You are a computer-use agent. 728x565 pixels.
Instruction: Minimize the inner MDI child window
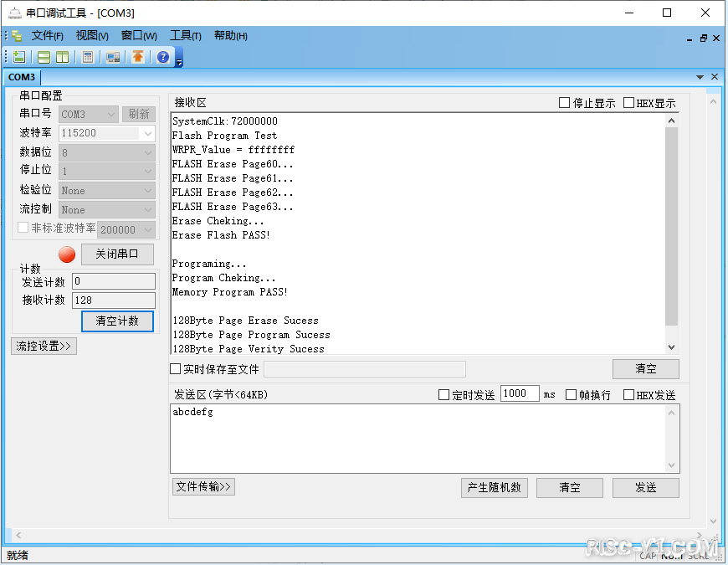point(690,39)
